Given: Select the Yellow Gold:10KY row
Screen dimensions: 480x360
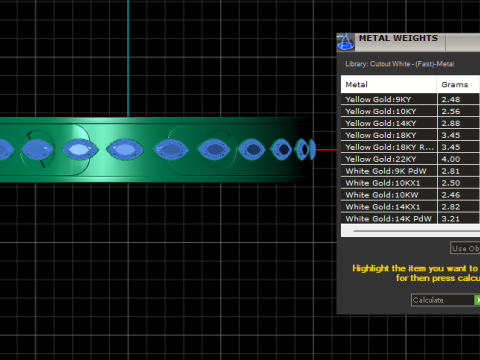Looking at the screenshot, I should click(411, 111).
